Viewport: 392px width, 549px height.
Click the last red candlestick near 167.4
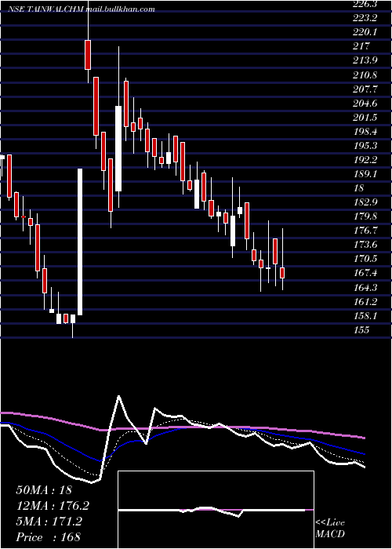tap(282, 273)
